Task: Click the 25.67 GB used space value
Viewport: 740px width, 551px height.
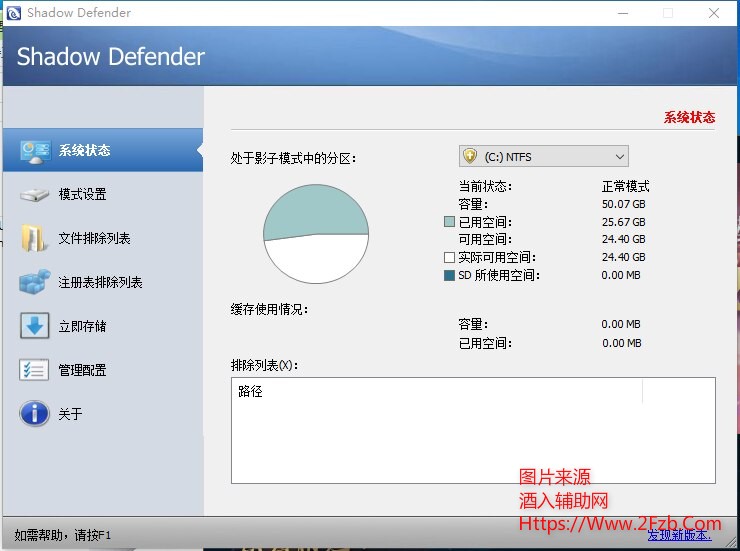Action: point(623,222)
